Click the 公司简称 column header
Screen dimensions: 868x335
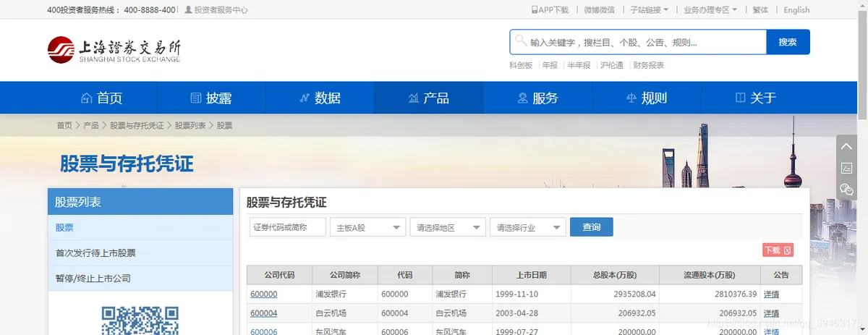tap(344, 275)
